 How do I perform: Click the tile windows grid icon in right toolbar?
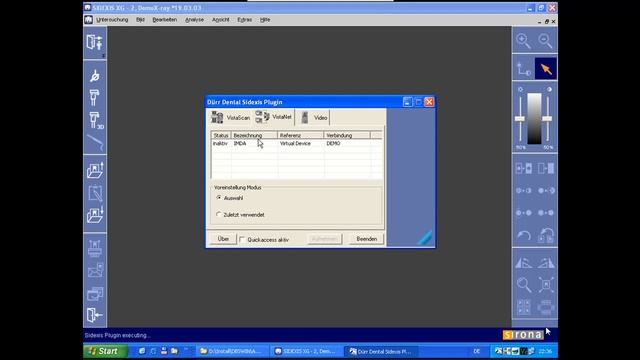524,307
